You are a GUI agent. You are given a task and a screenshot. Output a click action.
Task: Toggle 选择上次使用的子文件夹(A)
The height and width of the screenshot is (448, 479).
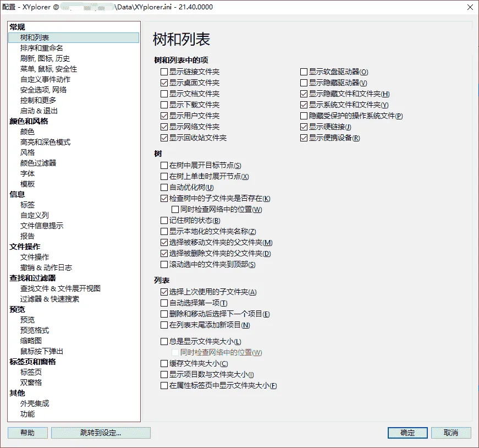pos(164,292)
